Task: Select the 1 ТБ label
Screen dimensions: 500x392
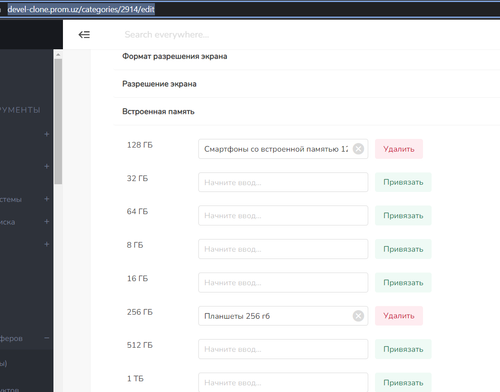Action: (x=135, y=379)
